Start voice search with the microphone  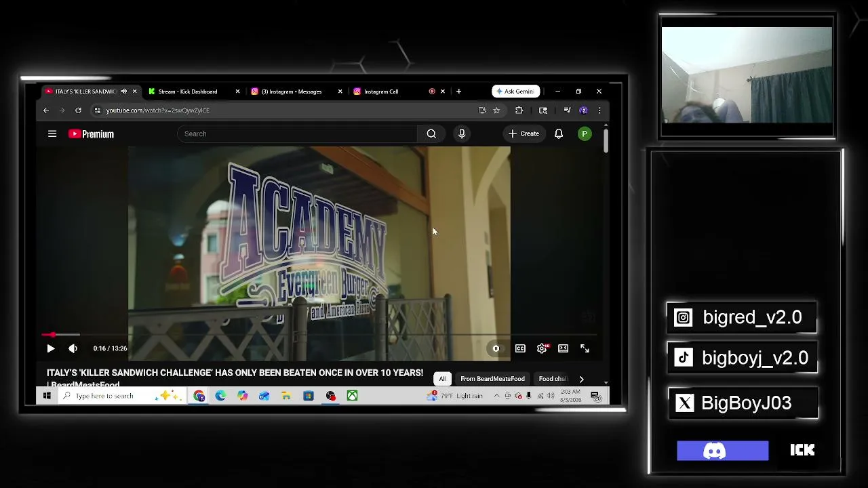pos(462,134)
